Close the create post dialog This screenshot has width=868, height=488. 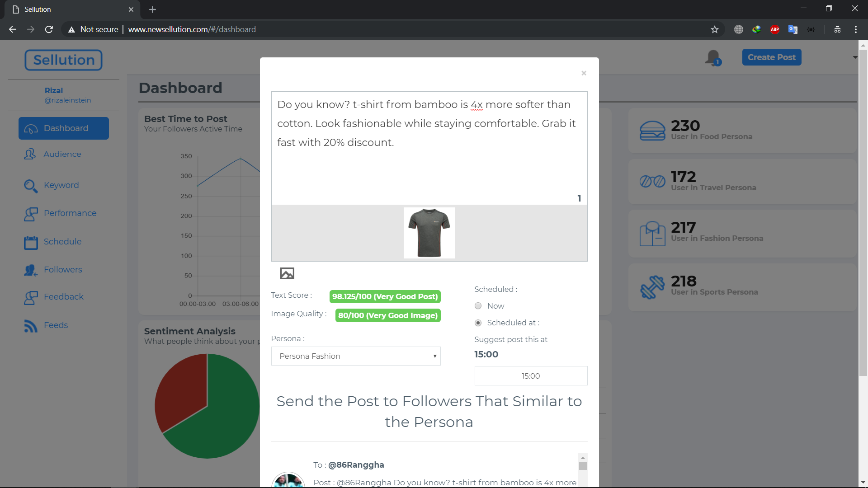pyautogui.click(x=584, y=73)
